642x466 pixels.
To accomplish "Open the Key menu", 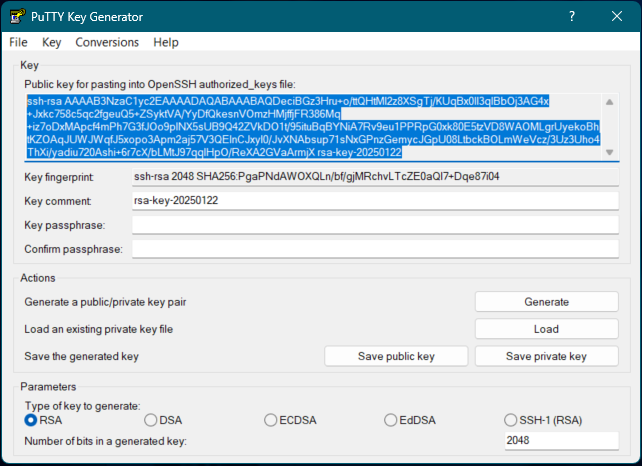I will click(x=52, y=42).
